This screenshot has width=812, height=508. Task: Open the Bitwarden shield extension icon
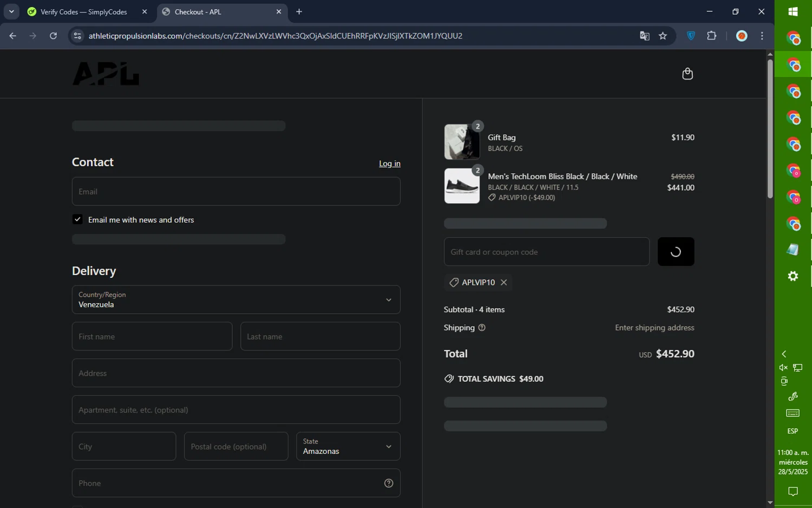[x=691, y=36]
